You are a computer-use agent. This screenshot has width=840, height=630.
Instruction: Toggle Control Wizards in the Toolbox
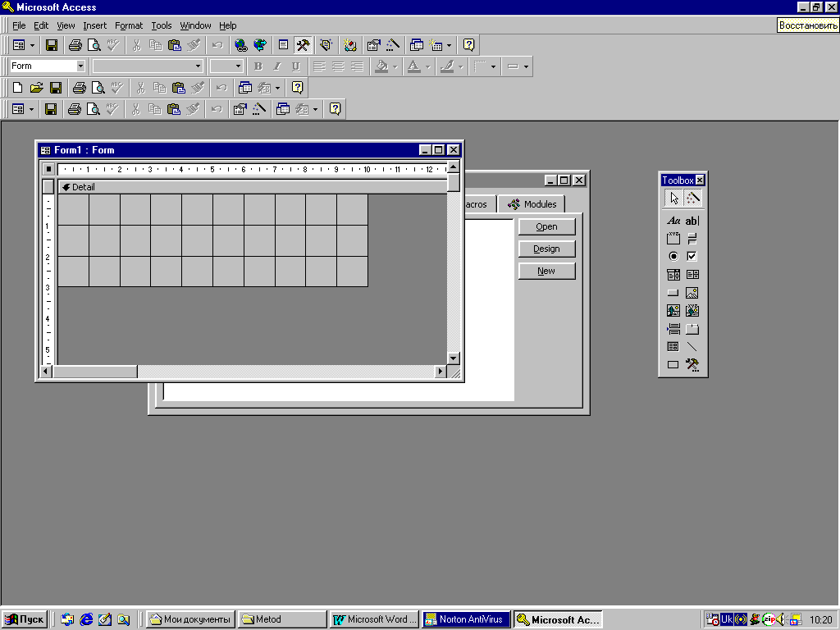[x=692, y=199]
